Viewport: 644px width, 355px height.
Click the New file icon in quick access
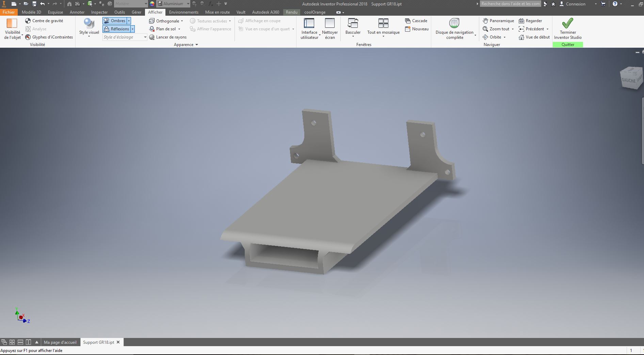(x=14, y=4)
